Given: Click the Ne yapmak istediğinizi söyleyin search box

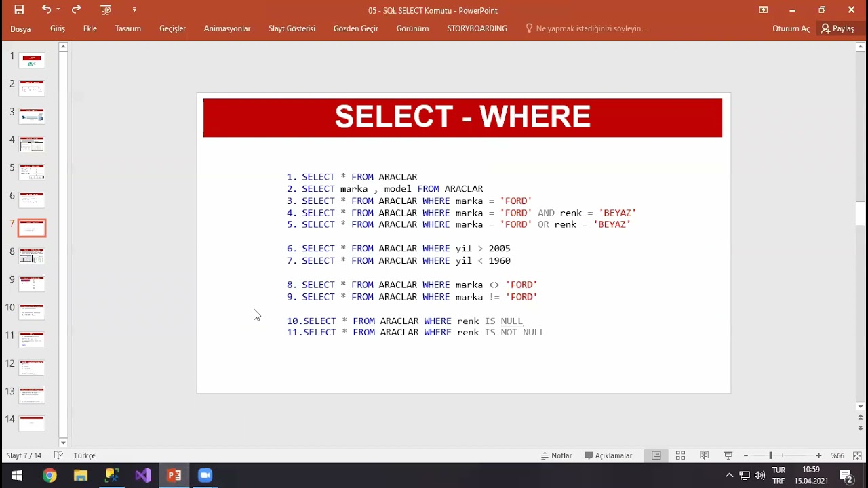Looking at the screenshot, I should [x=587, y=28].
